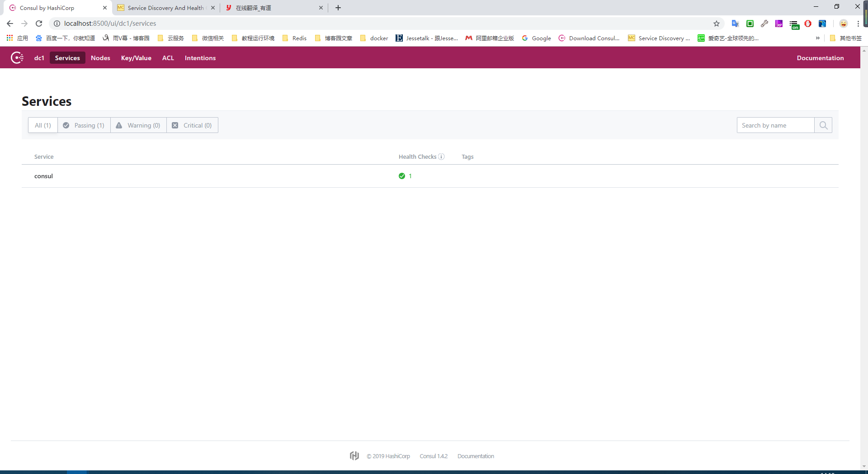The width and height of the screenshot is (868, 474).
Task: Bookmark this page with the star icon
Action: coord(717,24)
